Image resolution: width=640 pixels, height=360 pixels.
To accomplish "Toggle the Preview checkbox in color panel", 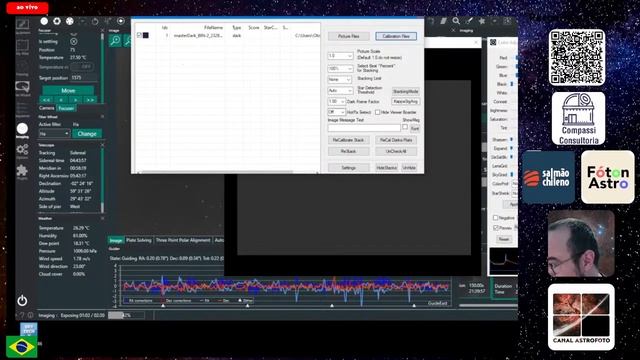I will tap(496, 228).
